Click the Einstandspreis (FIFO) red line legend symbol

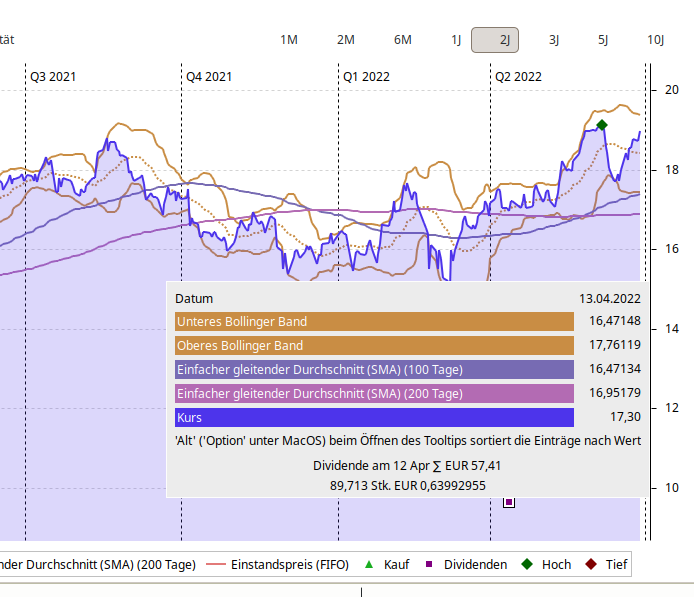[216, 565]
